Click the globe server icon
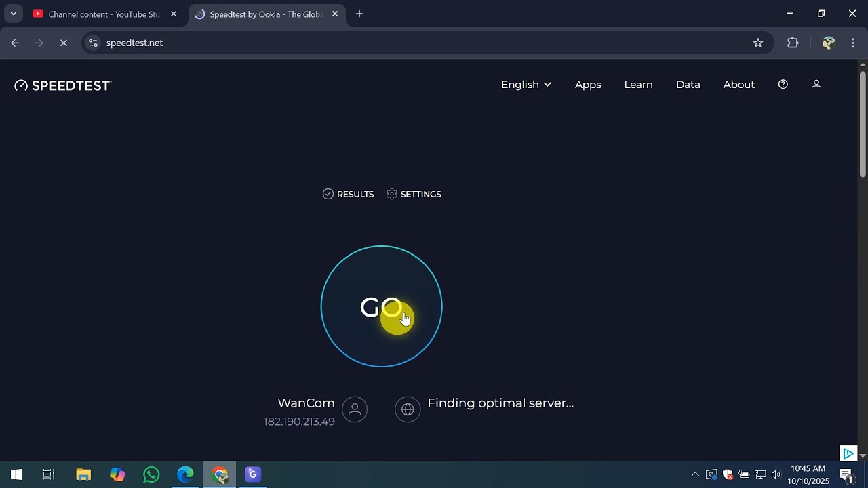This screenshot has width=868, height=488. (408, 409)
